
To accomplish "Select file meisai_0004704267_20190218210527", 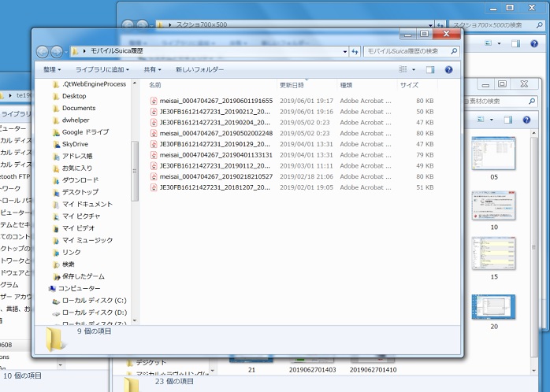I will pos(216,177).
